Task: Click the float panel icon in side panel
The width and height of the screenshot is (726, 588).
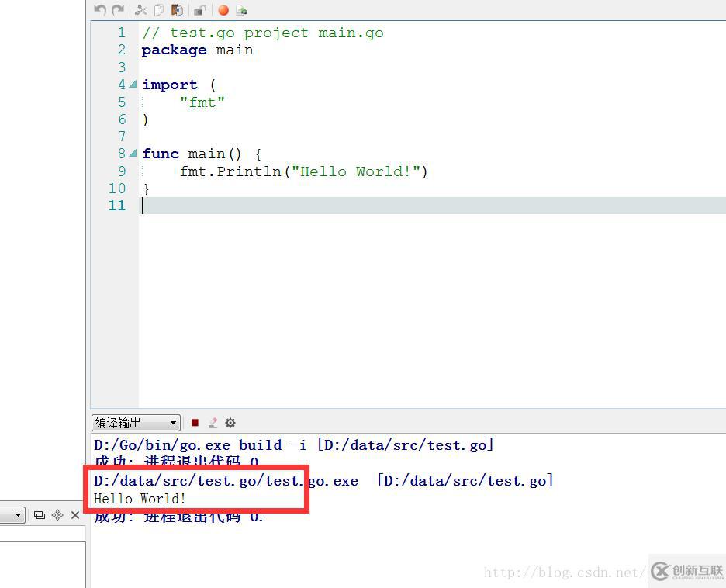Action: coord(57,515)
